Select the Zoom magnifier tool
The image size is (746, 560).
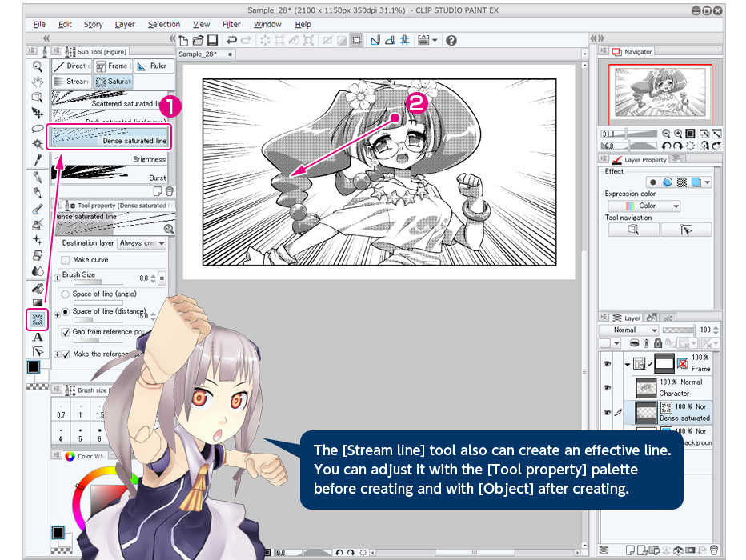coord(37,67)
